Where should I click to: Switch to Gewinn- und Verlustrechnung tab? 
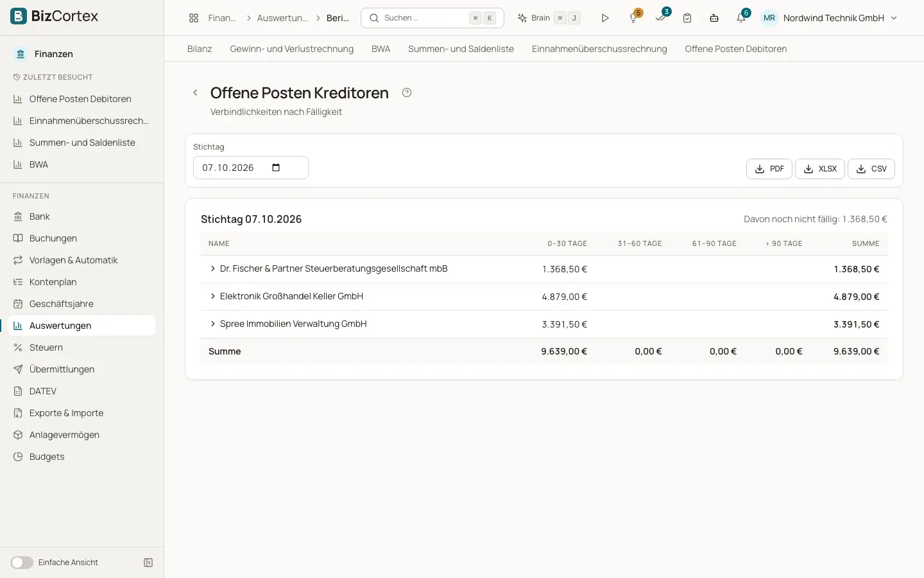pos(292,49)
